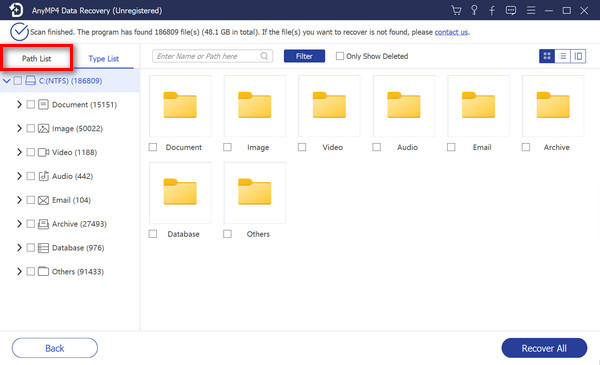This screenshot has width=600, height=365.
Task: Switch to list view
Action: pyautogui.click(x=562, y=56)
